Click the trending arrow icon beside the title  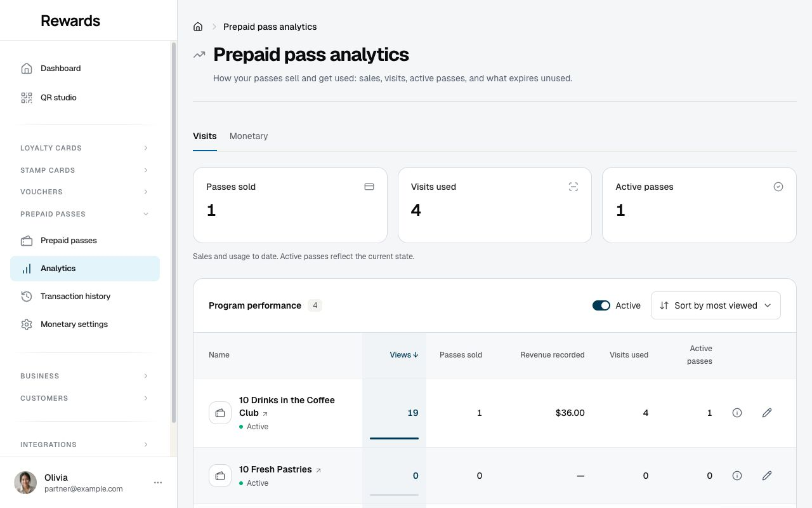pyautogui.click(x=199, y=55)
